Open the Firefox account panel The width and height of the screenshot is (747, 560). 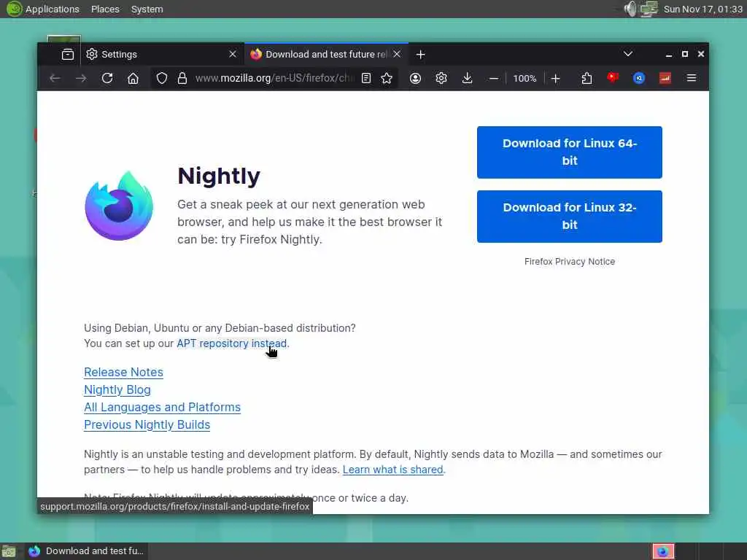tap(415, 78)
